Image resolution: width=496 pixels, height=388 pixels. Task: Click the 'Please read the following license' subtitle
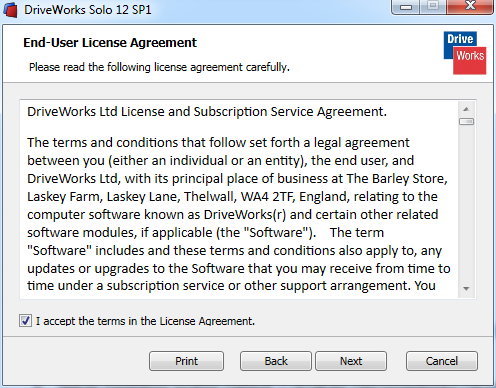(x=159, y=67)
